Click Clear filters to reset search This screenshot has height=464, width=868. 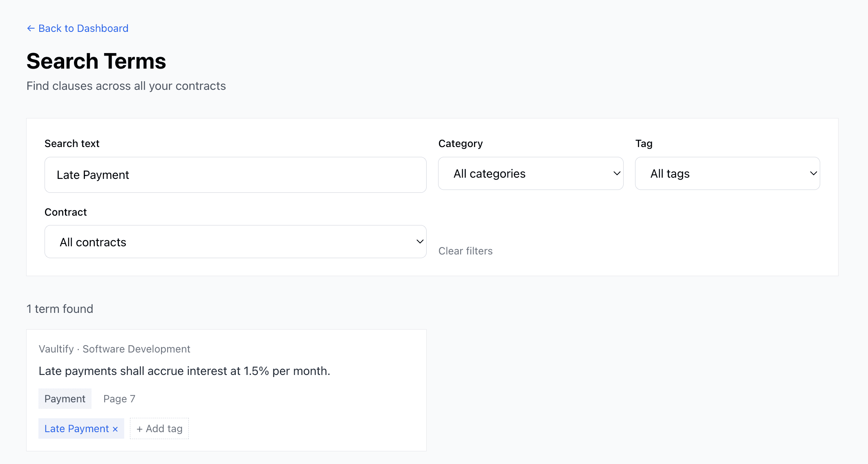pyautogui.click(x=465, y=251)
